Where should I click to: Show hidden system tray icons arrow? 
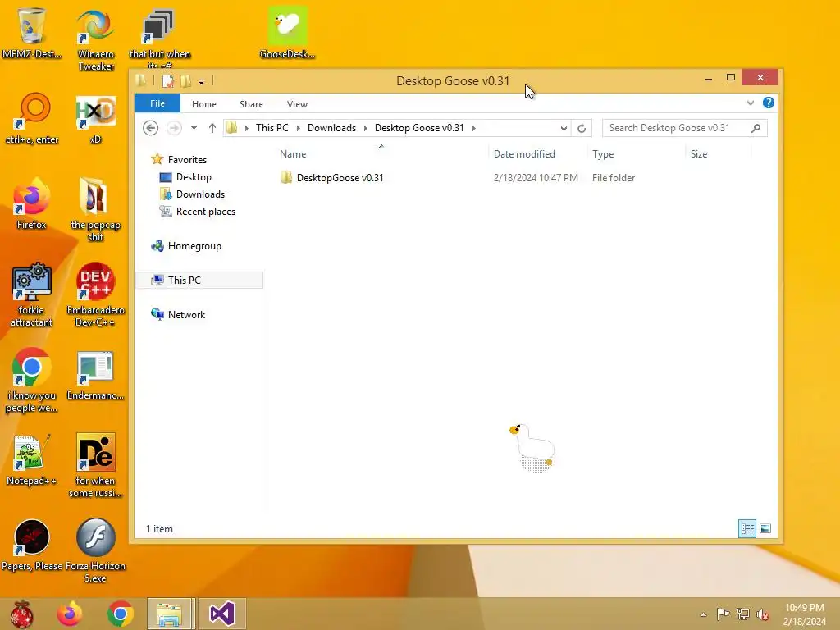click(703, 614)
